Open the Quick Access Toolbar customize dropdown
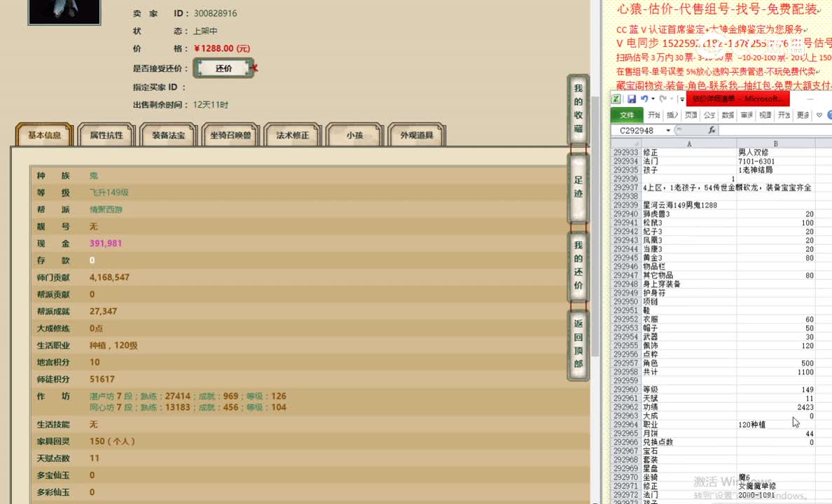832x504 pixels. (x=681, y=99)
